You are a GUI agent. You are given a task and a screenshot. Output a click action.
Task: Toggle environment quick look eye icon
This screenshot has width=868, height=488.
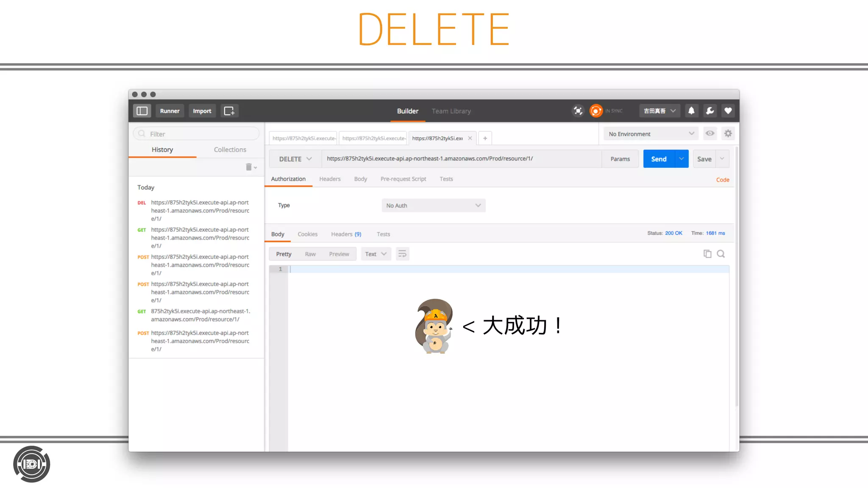[710, 134]
